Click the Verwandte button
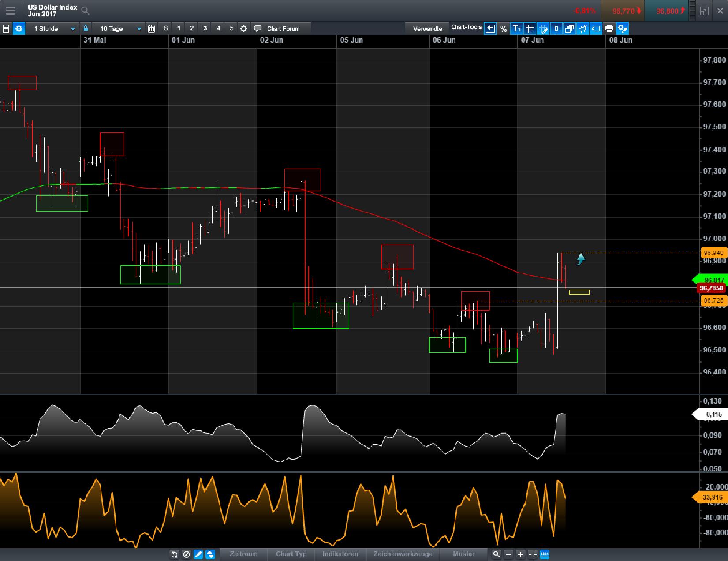Viewport: 728px width, 561px height. click(427, 28)
